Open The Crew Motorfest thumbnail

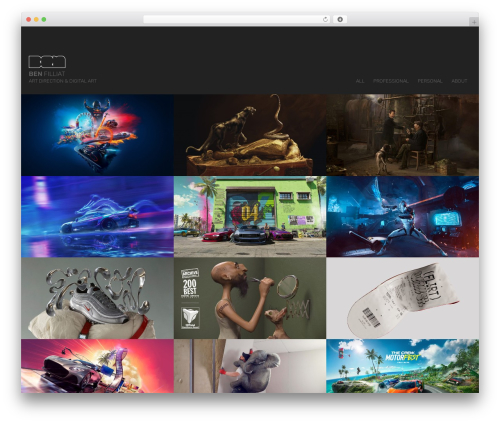click(x=403, y=366)
